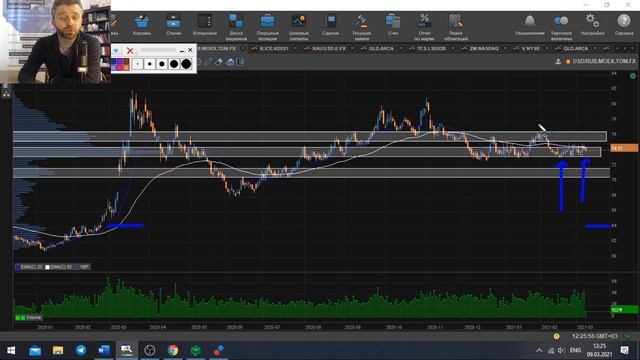Click the orange current price label 74.32

(x=624, y=148)
